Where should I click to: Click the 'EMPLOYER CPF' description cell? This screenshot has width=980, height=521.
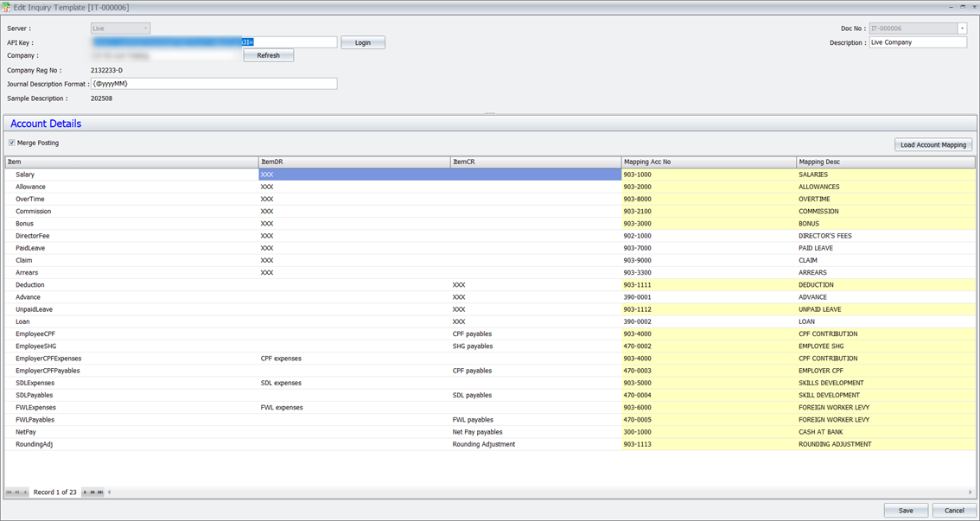886,371
